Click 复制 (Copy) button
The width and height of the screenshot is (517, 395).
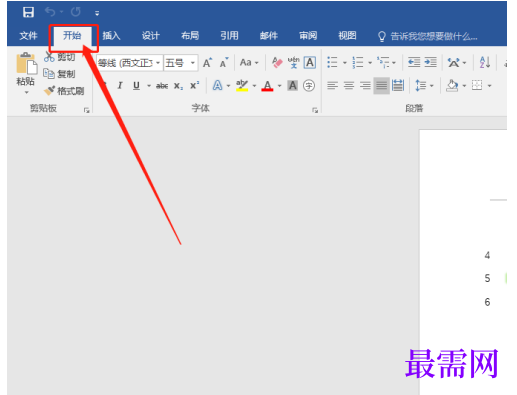pos(60,74)
